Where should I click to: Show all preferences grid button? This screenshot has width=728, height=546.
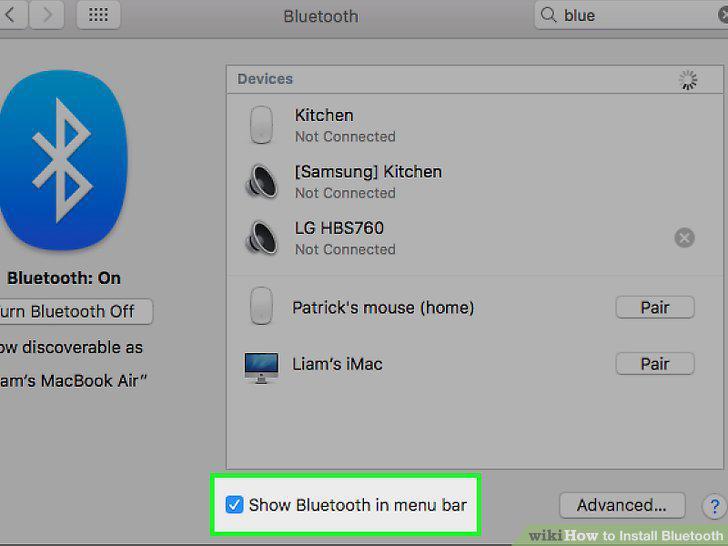click(x=98, y=15)
